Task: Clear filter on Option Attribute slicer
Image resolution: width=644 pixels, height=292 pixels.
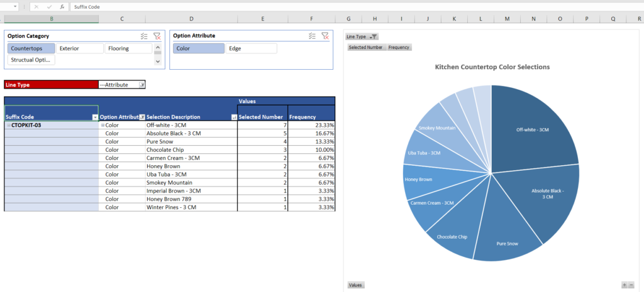Action: coord(325,36)
